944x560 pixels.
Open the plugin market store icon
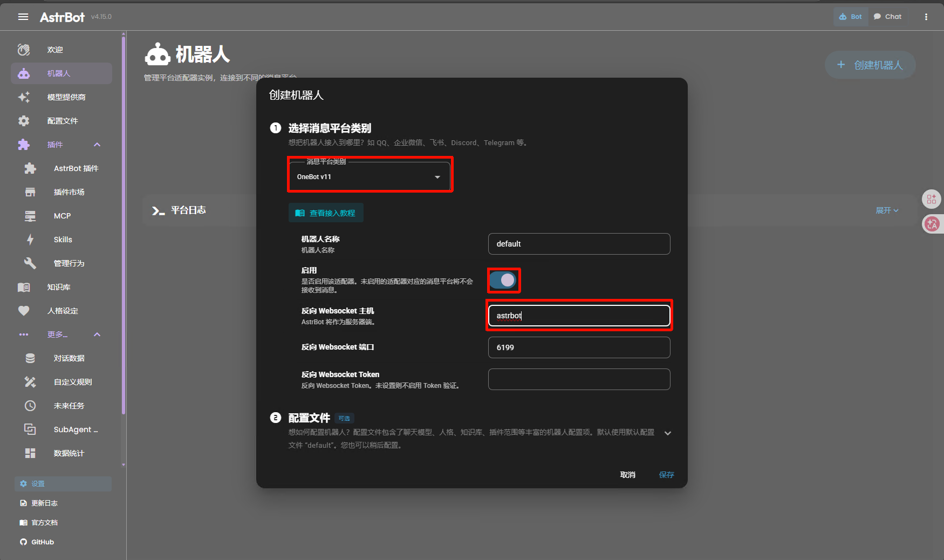[x=30, y=192]
